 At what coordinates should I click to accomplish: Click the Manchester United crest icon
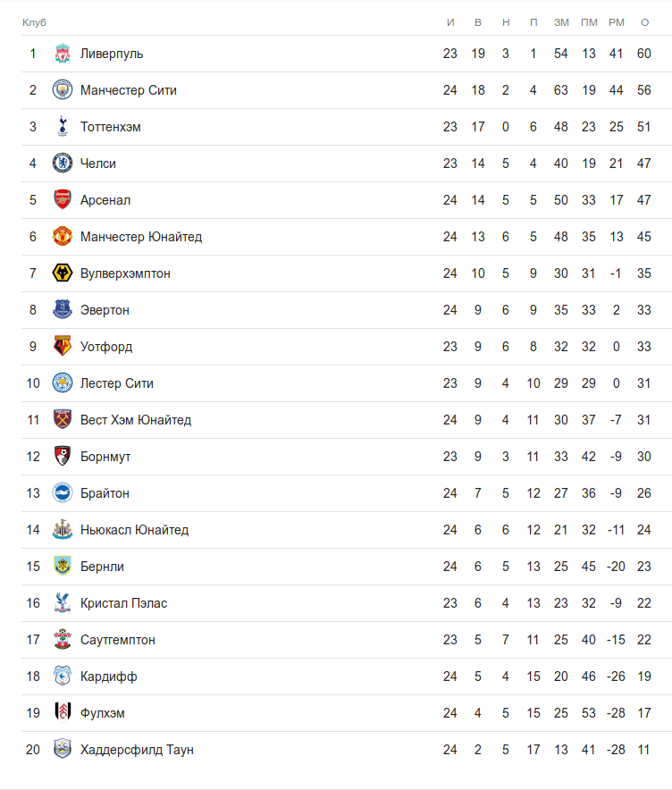point(62,237)
